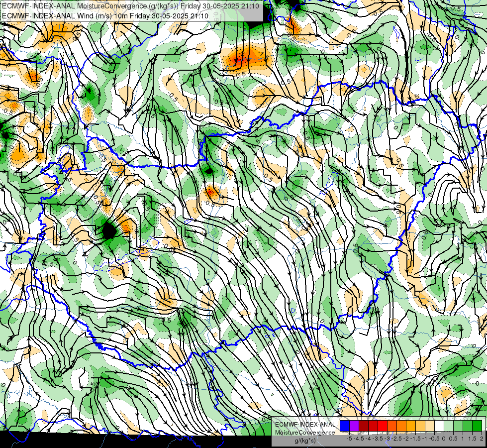Pick the lightest green swatch between 0.5 and 1

point(449,426)
